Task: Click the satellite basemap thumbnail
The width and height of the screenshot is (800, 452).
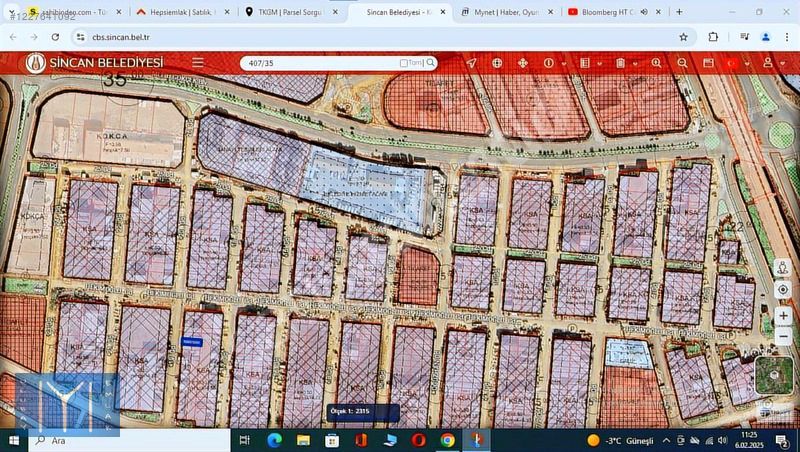Action: (773, 375)
